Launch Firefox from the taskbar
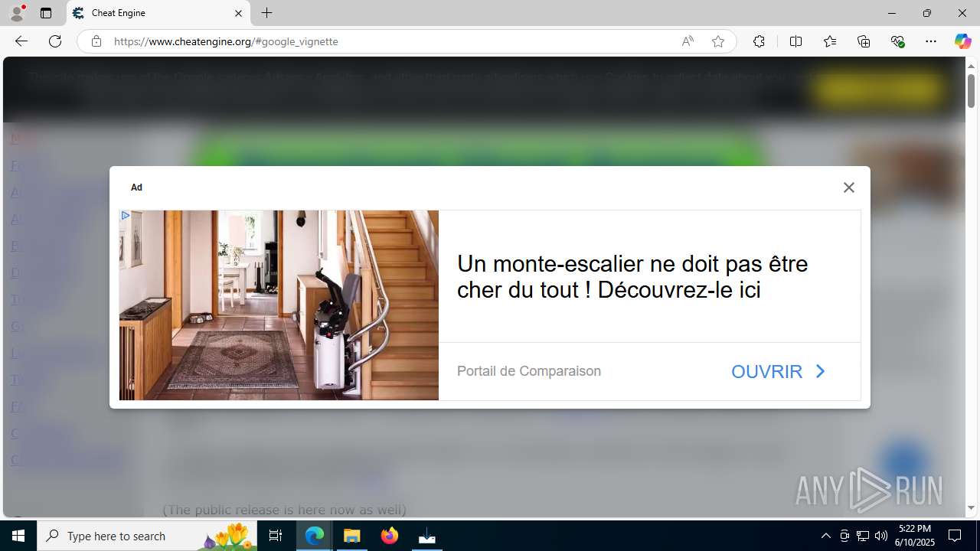 click(x=390, y=536)
